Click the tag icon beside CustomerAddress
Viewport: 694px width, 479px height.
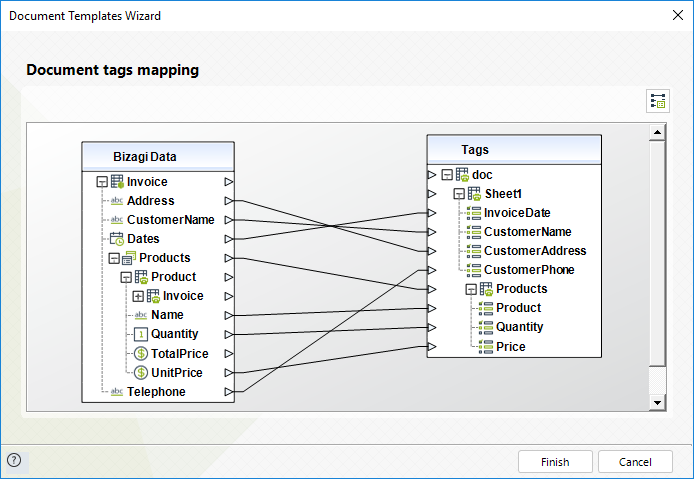click(474, 251)
